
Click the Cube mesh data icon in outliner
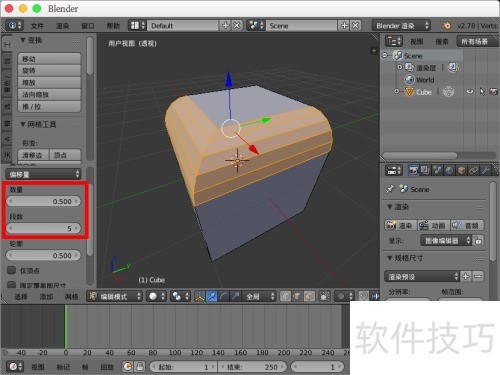click(448, 92)
